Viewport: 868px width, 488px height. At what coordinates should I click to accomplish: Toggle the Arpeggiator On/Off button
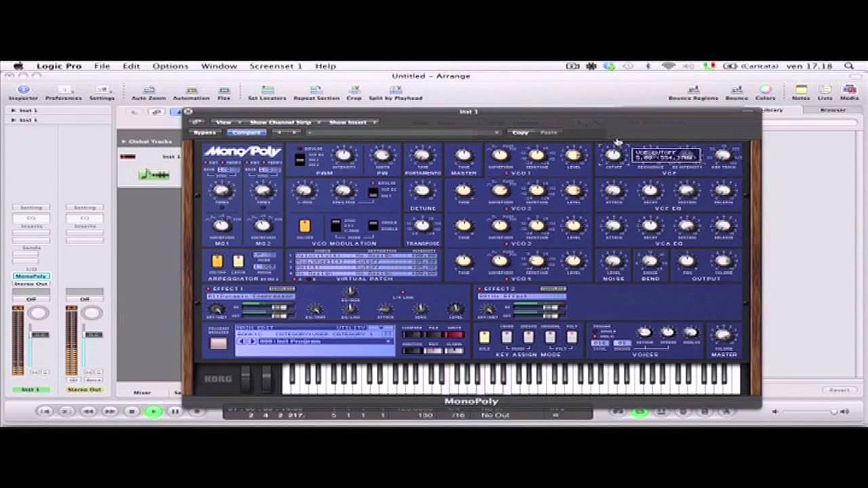coord(217,262)
